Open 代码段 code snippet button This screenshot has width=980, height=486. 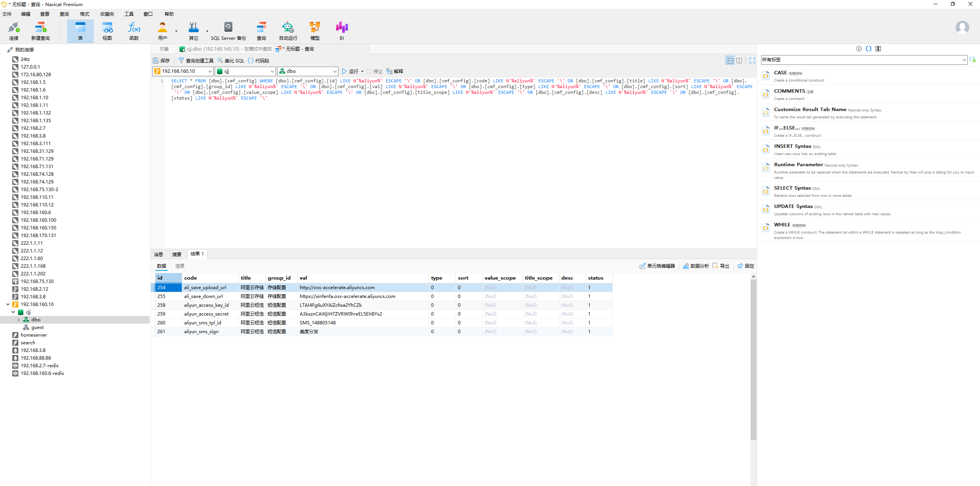point(258,61)
